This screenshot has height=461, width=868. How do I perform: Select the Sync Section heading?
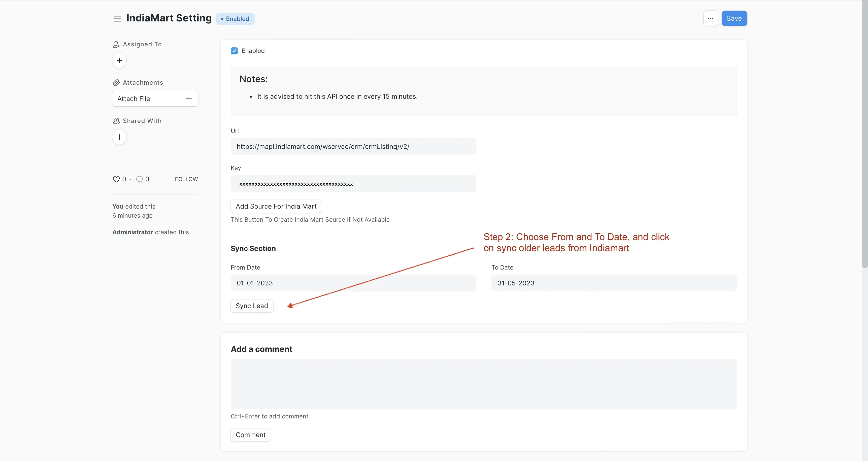[x=253, y=248]
